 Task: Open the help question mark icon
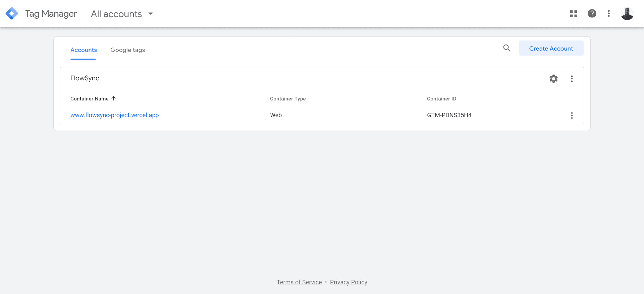click(x=592, y=13)
